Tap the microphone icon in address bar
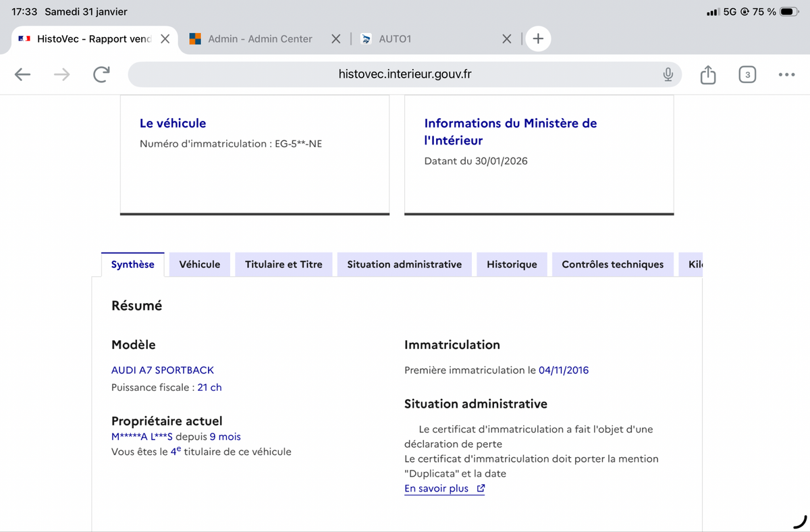The image size is (810, 532). click(x=668, y=74)
